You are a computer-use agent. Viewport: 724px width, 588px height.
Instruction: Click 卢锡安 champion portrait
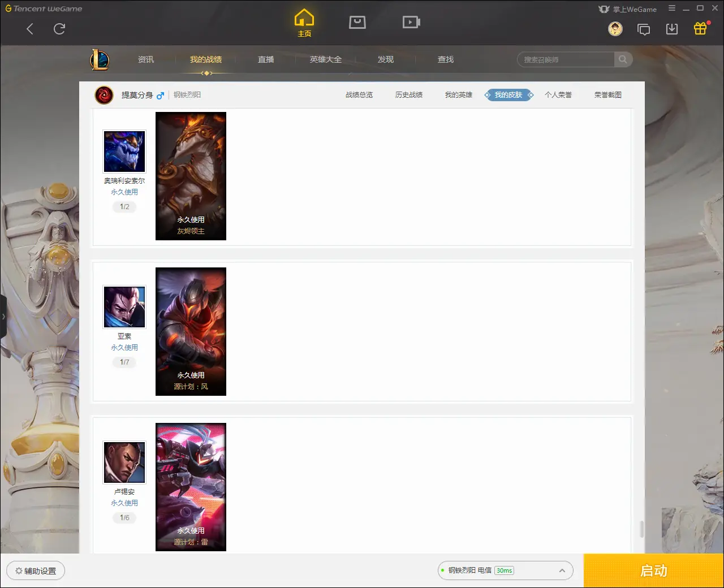[x=124, y=462]
